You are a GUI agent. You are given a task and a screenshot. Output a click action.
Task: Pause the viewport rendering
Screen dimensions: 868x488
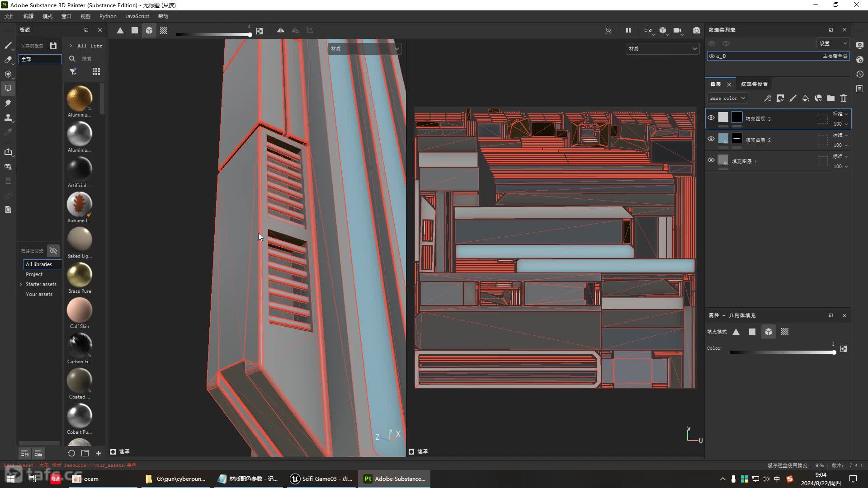coord(628,30)
